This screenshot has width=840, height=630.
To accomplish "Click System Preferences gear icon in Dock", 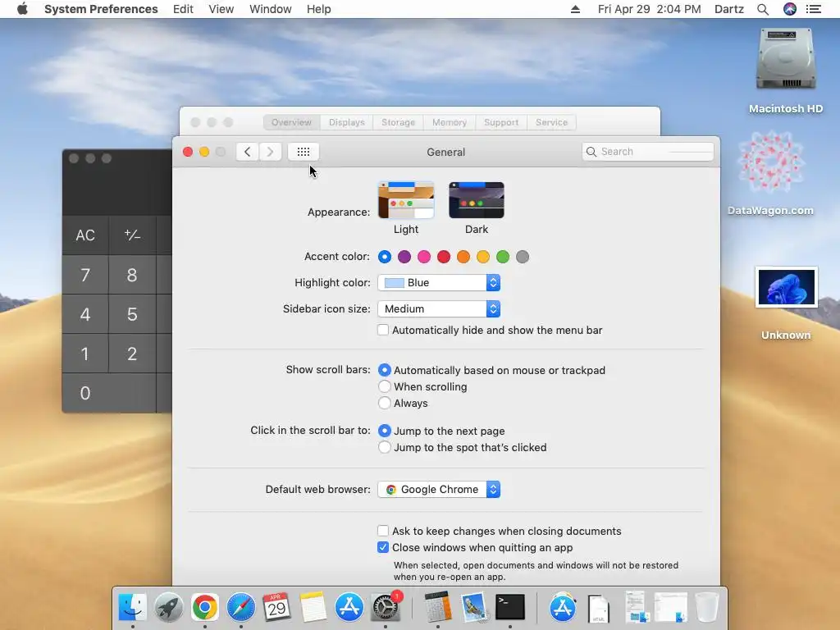I will tap(386, 607).
